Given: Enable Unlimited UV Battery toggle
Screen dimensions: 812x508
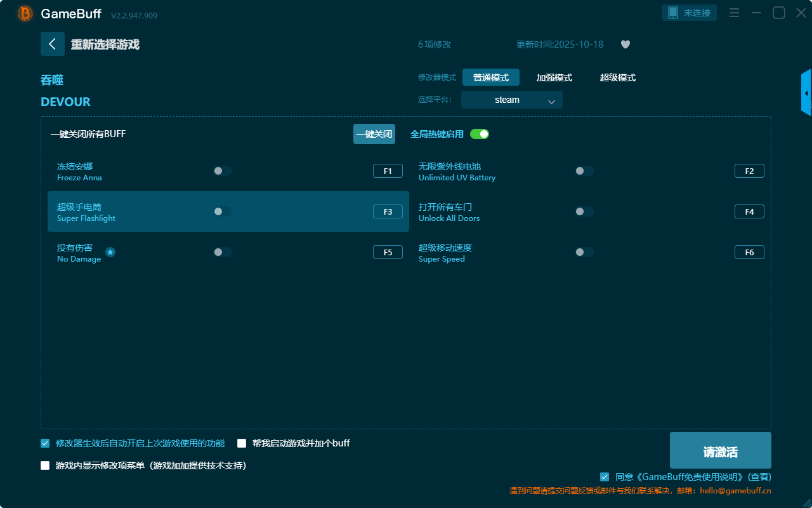Looking at the screenshot, I should pos(584,171).
